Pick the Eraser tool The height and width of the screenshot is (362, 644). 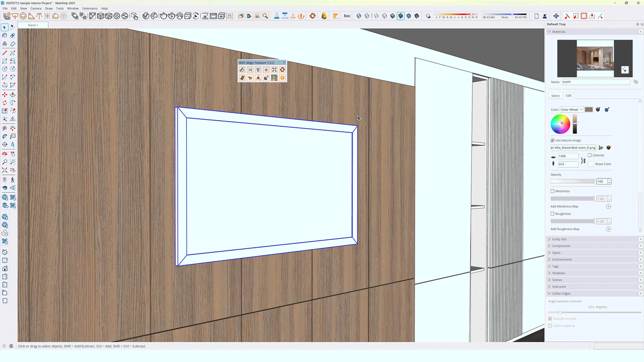pyautogui.click(x=13, y=36)
